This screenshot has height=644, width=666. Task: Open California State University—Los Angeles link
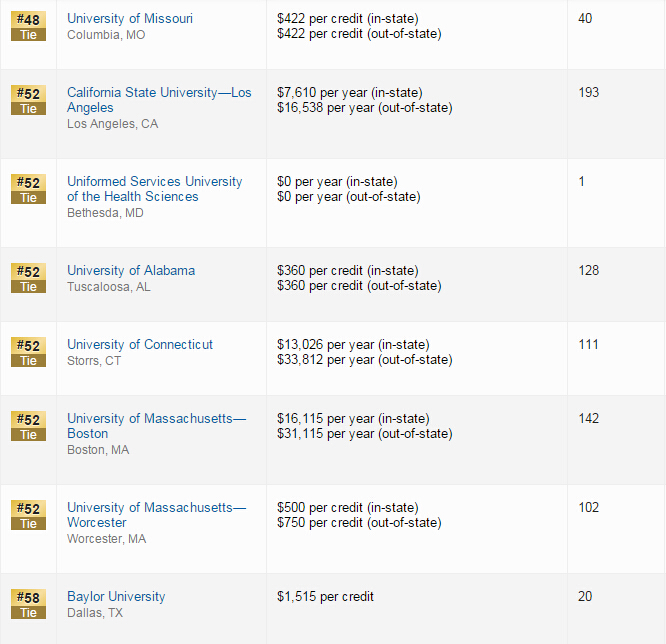[159, 92]
